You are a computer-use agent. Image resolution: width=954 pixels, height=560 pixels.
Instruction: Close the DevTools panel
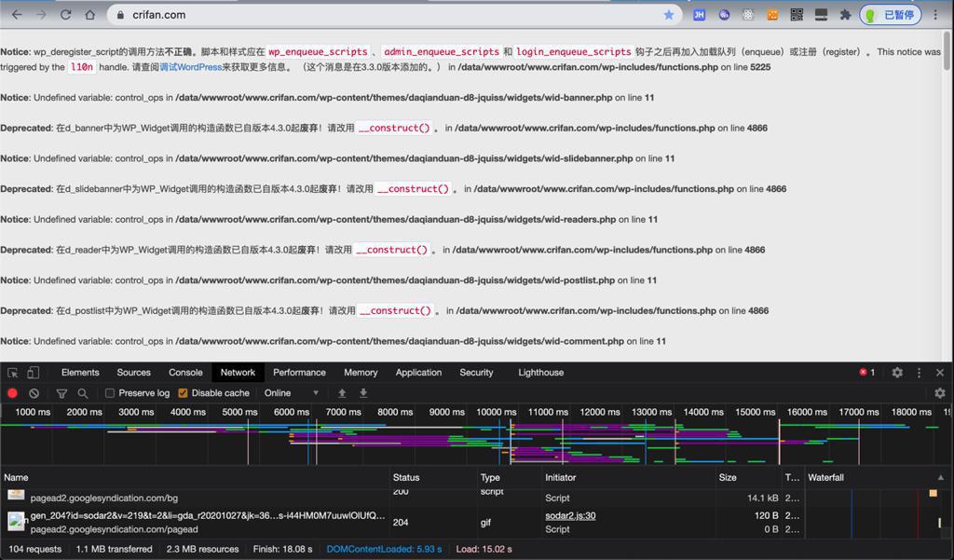[940, 373]
